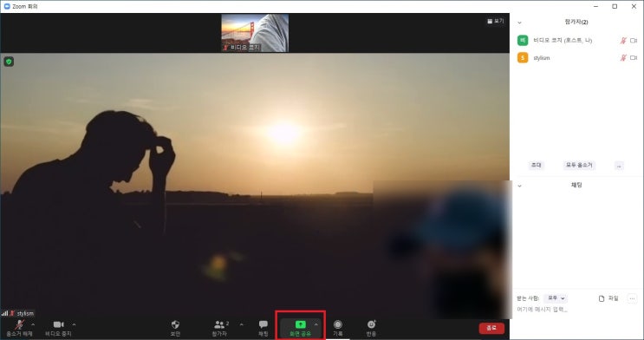Click the green encryption shield icon
Screen dimensions: 644x340
(x=9, y=62)
